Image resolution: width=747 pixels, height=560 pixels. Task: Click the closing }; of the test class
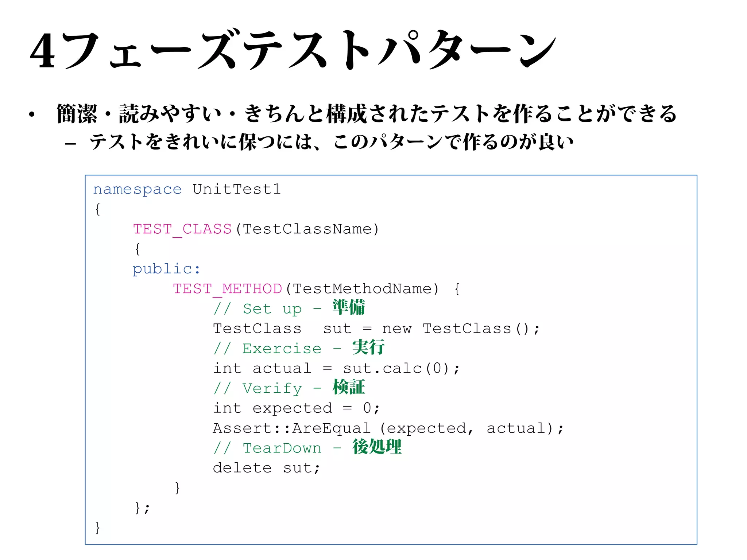coord(142,508)
